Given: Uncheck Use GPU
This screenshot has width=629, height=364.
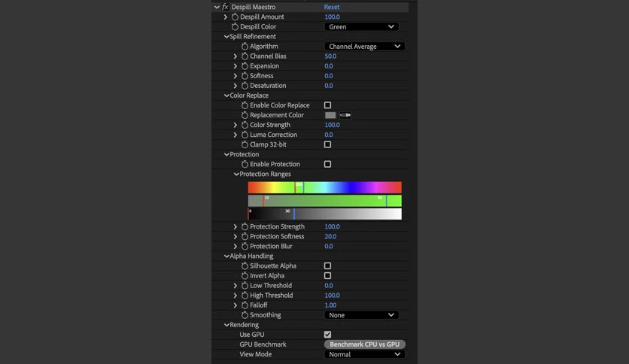Looking at the screenshot, I should 328,335.
